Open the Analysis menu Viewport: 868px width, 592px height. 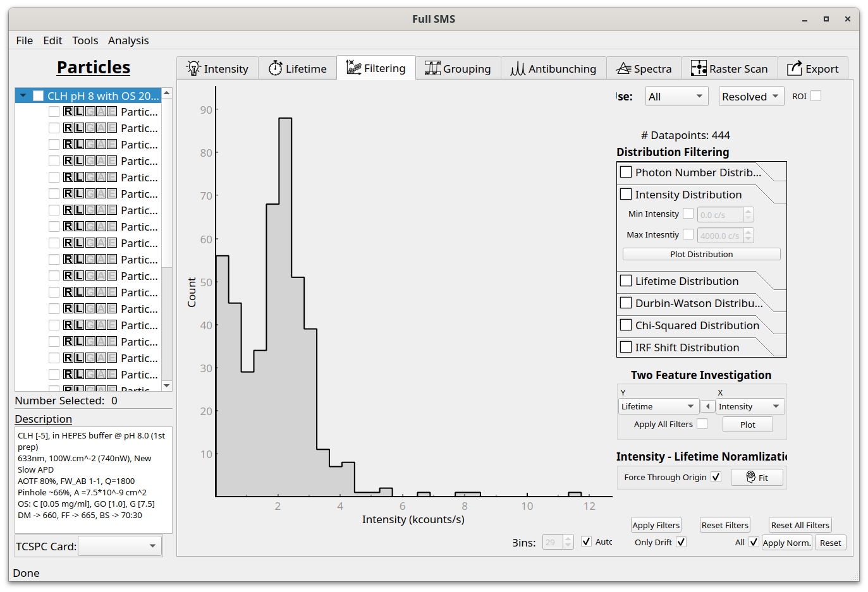click(128, 40)
